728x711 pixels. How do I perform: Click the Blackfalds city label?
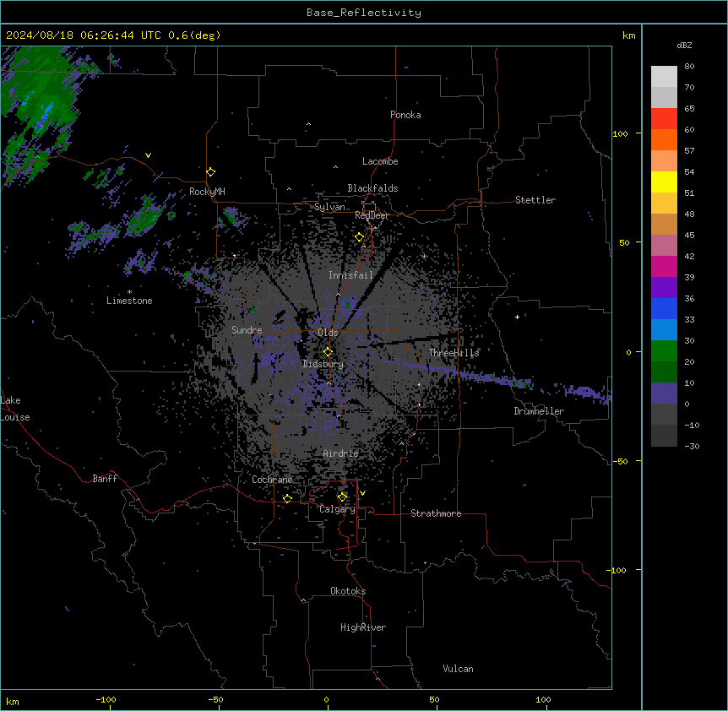372,188
